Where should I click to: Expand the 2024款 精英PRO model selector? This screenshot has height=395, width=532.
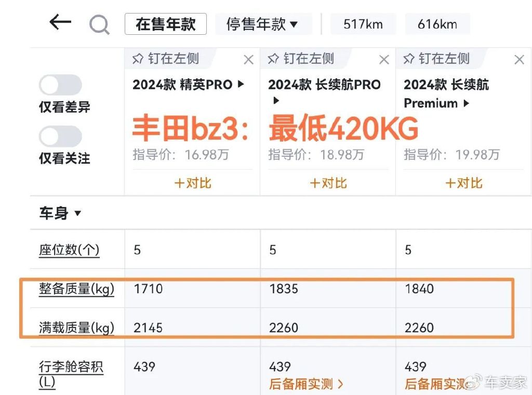point(188,85)
